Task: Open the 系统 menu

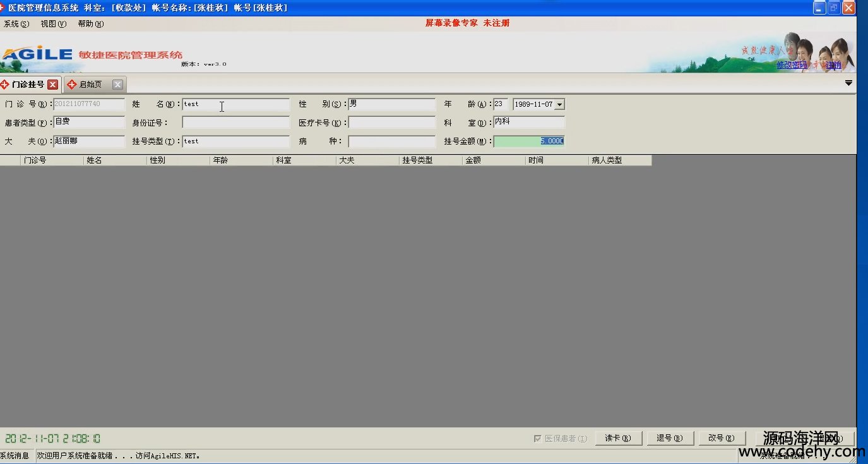Action: (x=16, y=24)
